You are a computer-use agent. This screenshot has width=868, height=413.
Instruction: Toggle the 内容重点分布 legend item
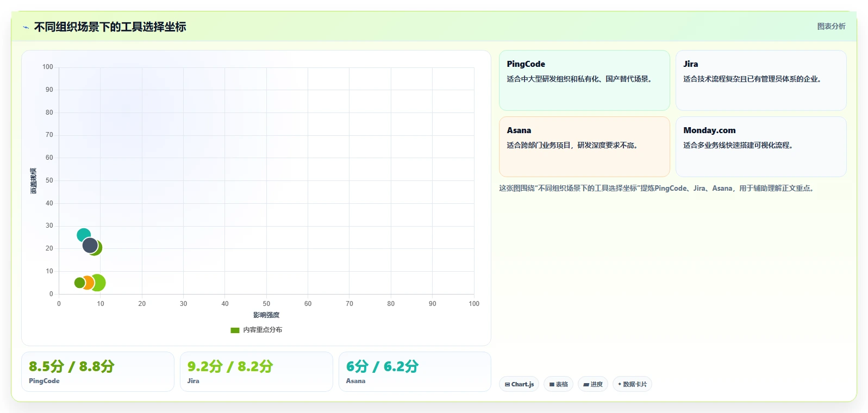[257, 330]
